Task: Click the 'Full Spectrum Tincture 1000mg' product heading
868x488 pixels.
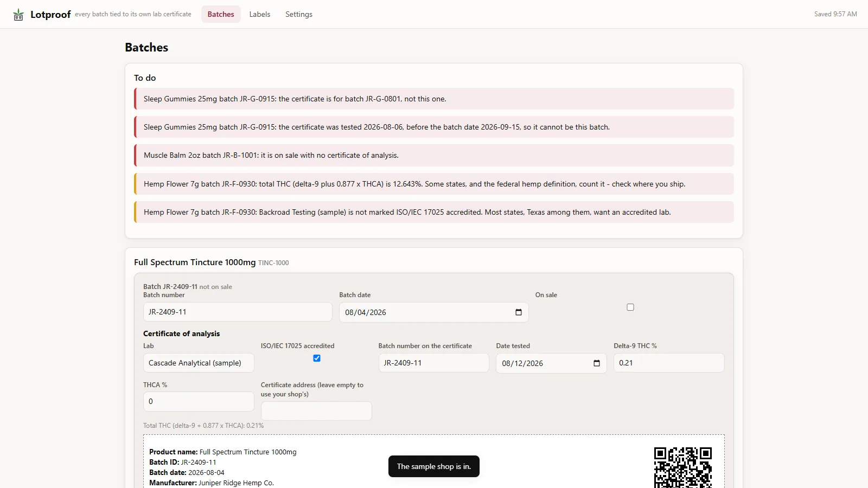Action: click(195, 262)
